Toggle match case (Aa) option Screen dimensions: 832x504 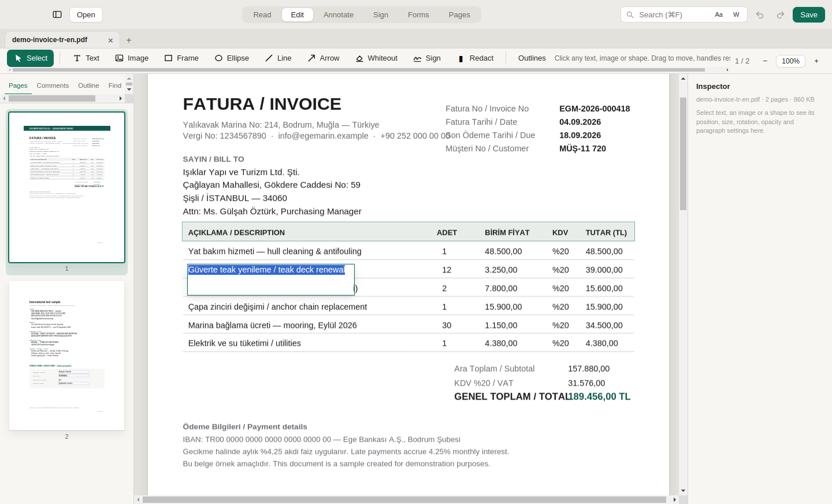719,14
